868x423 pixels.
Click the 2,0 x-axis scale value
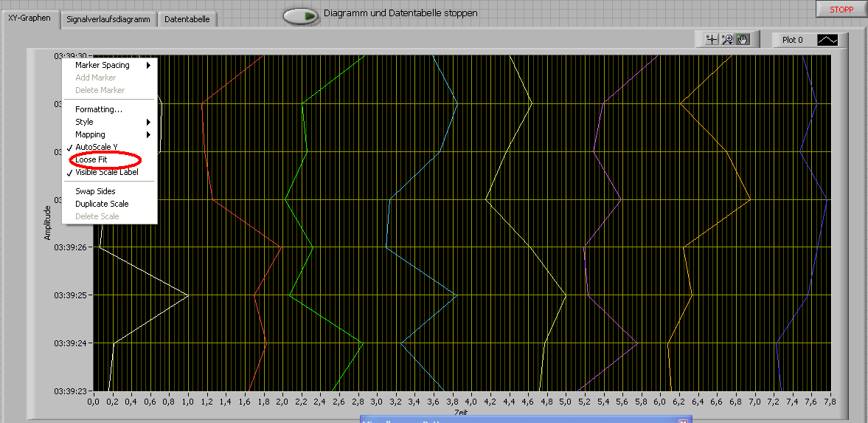click(282, 402)
